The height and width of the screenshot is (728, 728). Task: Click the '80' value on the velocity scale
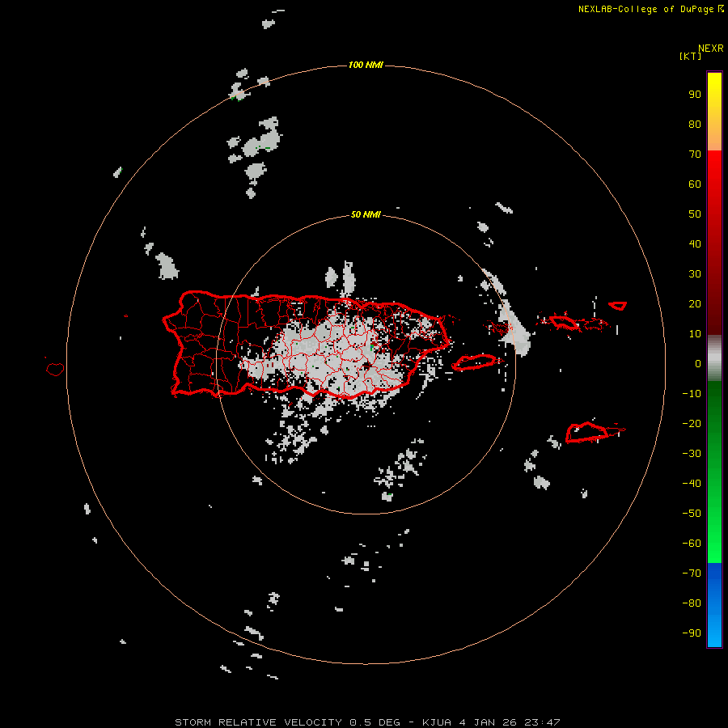695,125
